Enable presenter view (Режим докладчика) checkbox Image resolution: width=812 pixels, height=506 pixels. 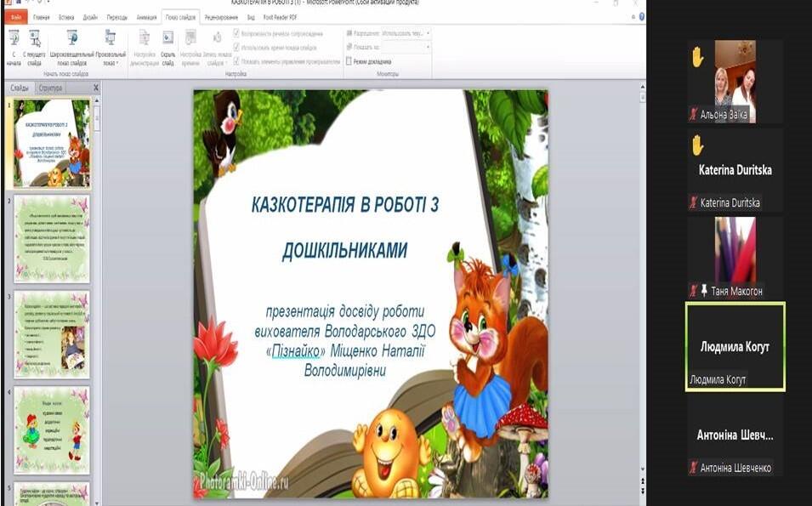349,61
